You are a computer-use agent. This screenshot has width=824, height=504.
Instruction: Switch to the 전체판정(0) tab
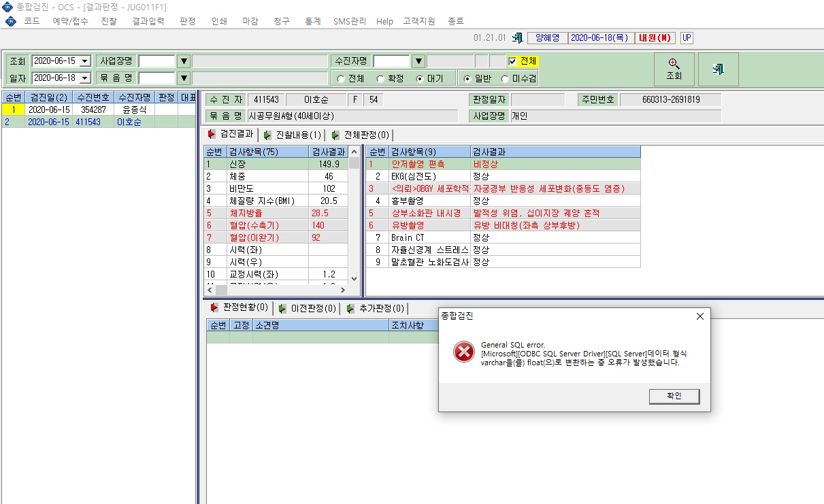pyautogui.click(x=360, y=135)
